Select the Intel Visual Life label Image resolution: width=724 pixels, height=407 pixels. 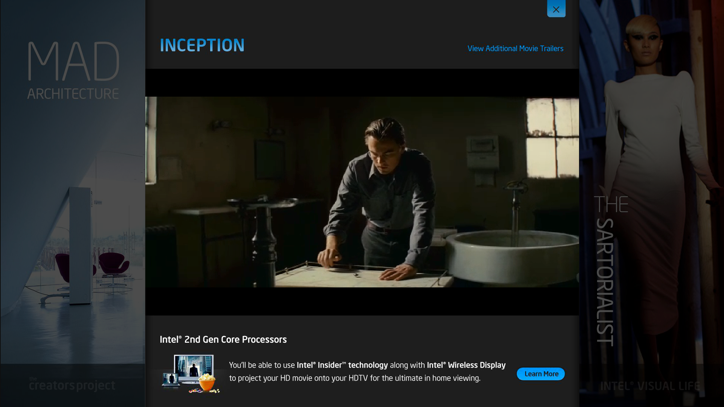[650, 386]
